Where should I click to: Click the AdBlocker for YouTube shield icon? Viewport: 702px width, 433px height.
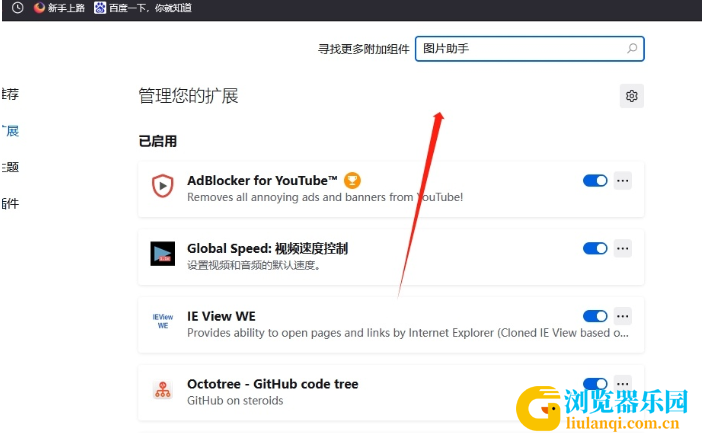[x=163, y=185]
